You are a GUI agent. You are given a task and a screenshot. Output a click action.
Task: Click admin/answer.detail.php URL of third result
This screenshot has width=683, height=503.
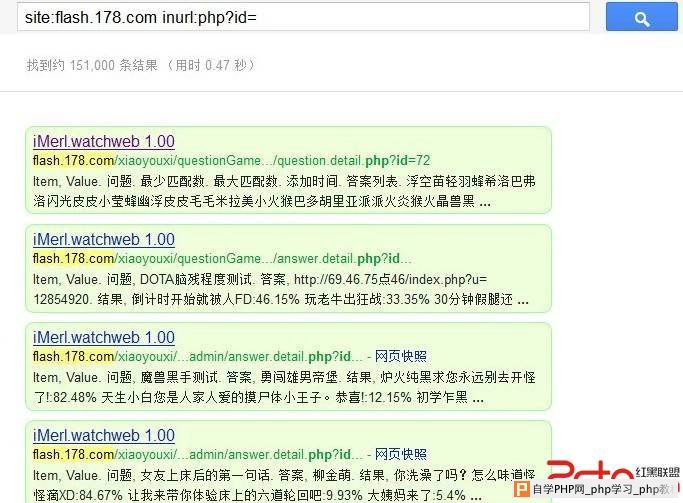(x=197, y=357)
